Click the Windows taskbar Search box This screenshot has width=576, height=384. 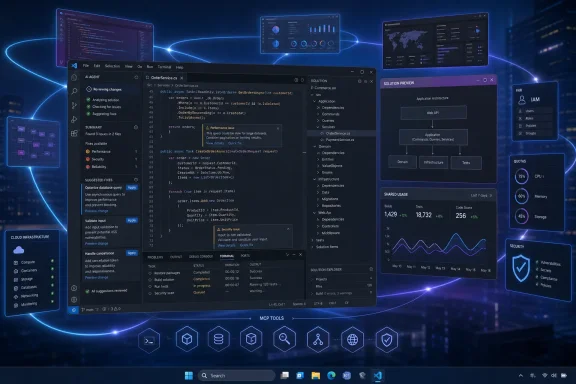pyautogui.click(x=237, y=376)
